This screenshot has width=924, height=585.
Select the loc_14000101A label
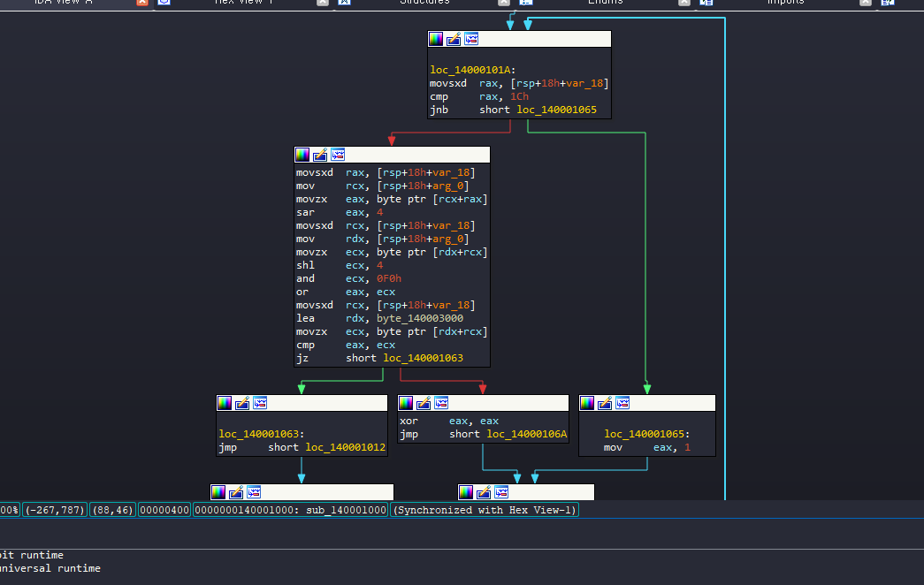point(472,70)
